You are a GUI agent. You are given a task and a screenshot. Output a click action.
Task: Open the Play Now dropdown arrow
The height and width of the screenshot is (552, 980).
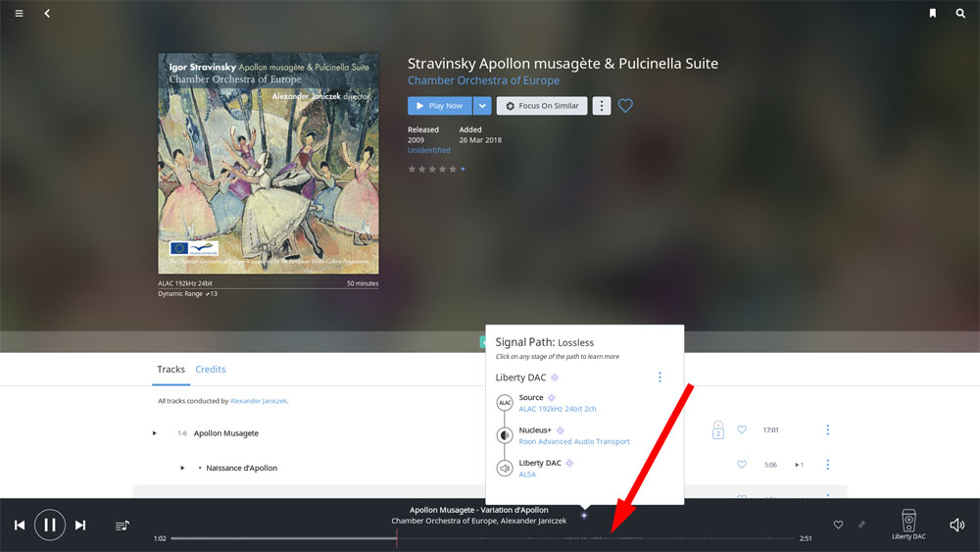[481, 106]
